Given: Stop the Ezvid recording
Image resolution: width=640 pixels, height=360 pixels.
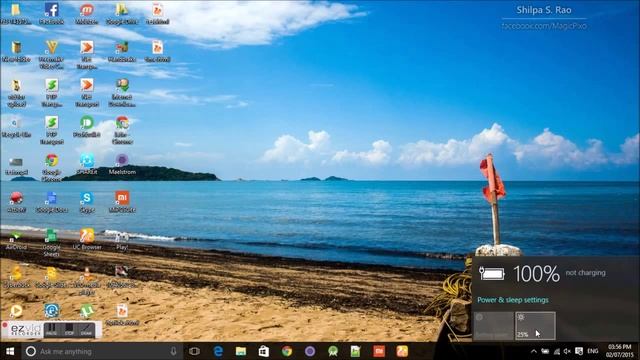Looking at the screenshot, I should click(69, 329).
